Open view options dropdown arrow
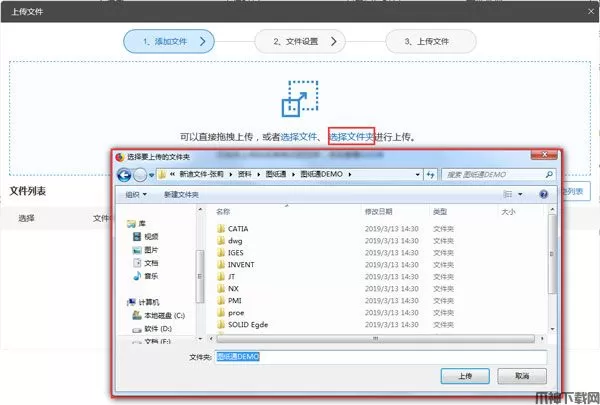 pyautogui.click(x=520, y=194)
